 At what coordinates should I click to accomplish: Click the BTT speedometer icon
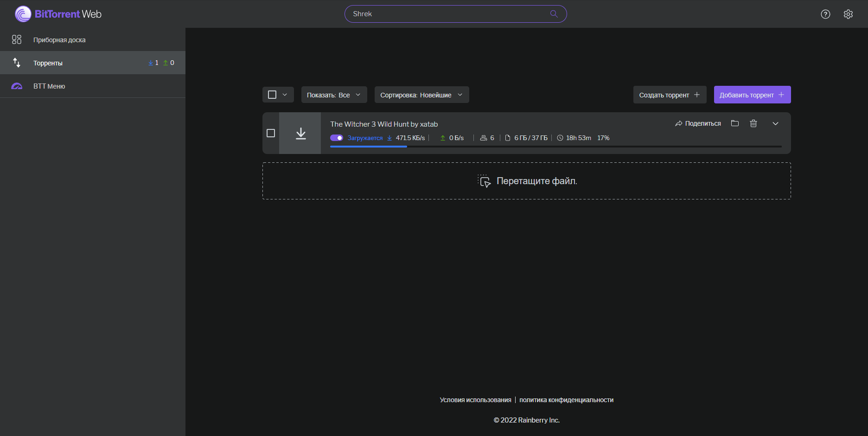coord(17,86)
